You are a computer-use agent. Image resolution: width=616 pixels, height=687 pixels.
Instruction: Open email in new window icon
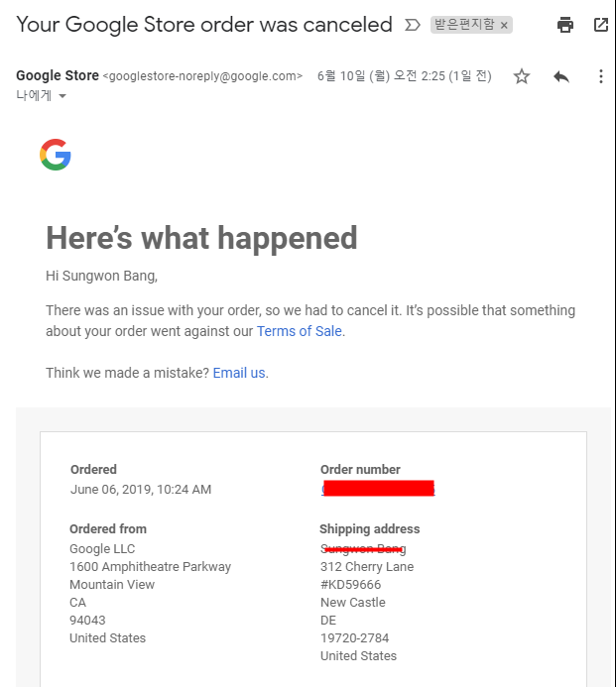pos(600,25)
